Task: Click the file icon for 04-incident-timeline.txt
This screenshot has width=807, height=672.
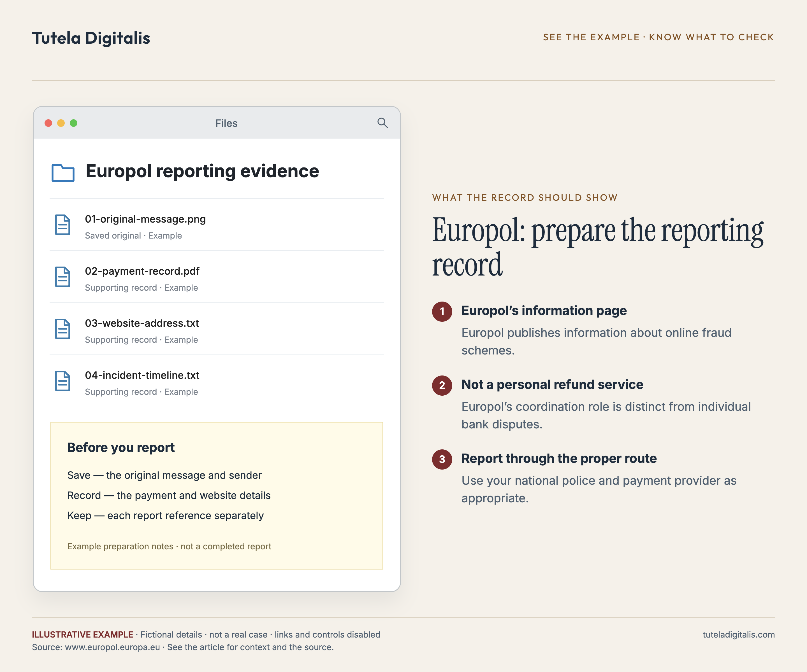Action: (x=63, y=381)
